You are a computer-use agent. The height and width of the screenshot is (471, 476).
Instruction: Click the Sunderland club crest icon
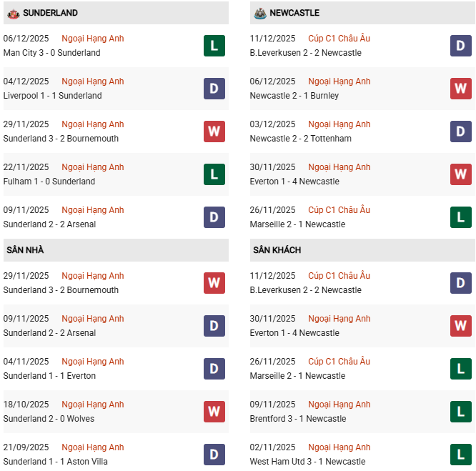[x=13, y=14]
